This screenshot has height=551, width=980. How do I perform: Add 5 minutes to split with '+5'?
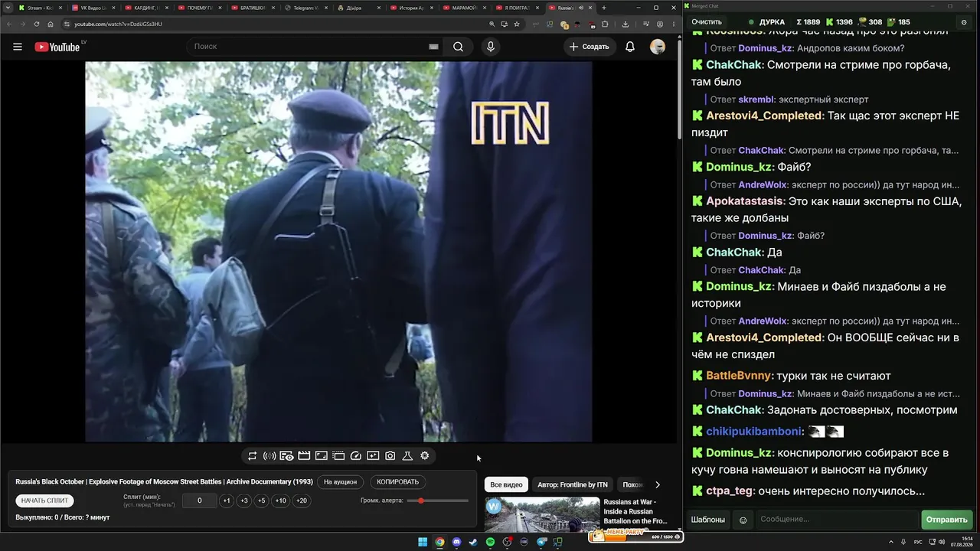click(x=262, y=500)
